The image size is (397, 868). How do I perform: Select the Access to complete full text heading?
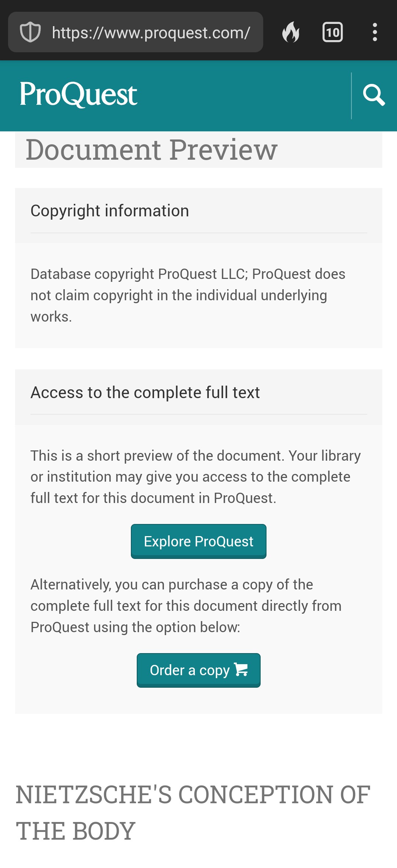pos(145,393)
